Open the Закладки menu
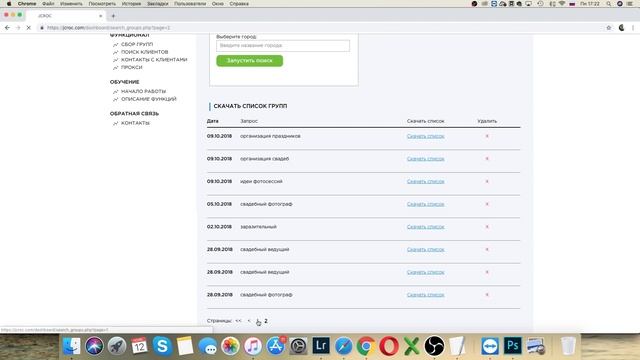Viewport: 640px width, 360px height. point(158,4)
